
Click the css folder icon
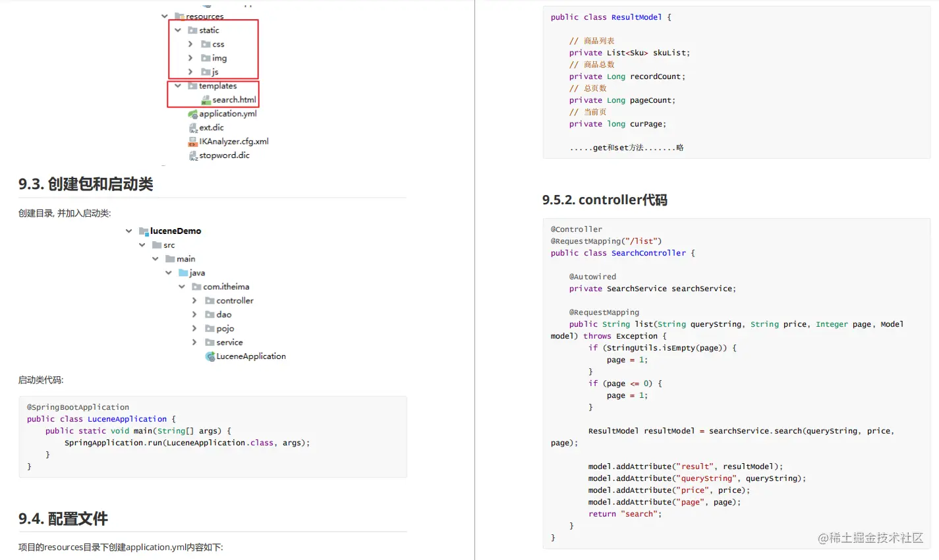(206, 44)
